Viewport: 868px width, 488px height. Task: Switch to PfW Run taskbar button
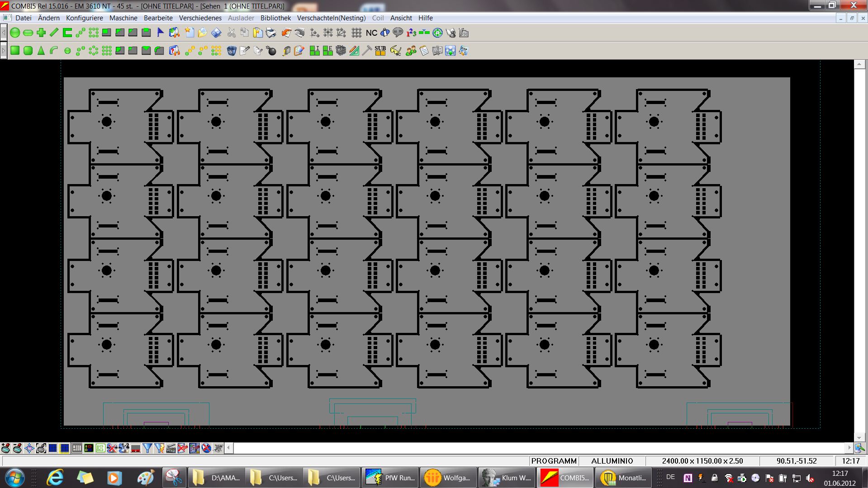click(x=390, y=478)
